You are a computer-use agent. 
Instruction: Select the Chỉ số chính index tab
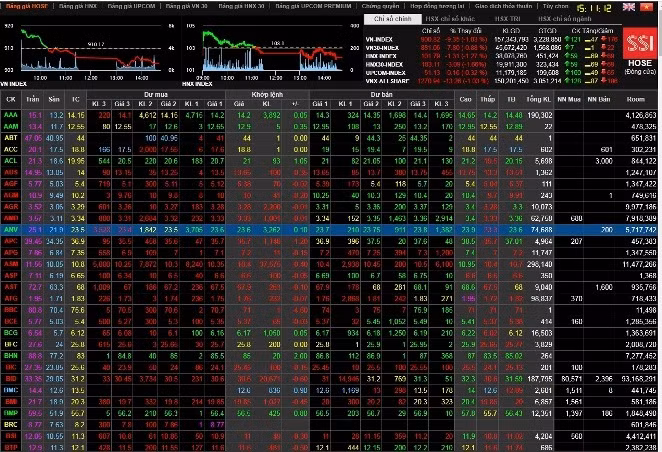[x=393, y=19]
